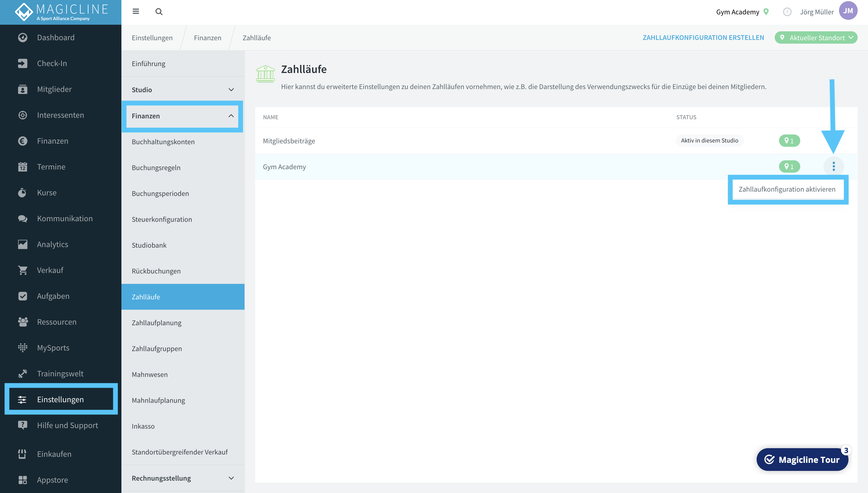Click the JM user avatar

(x=848, y=11)
